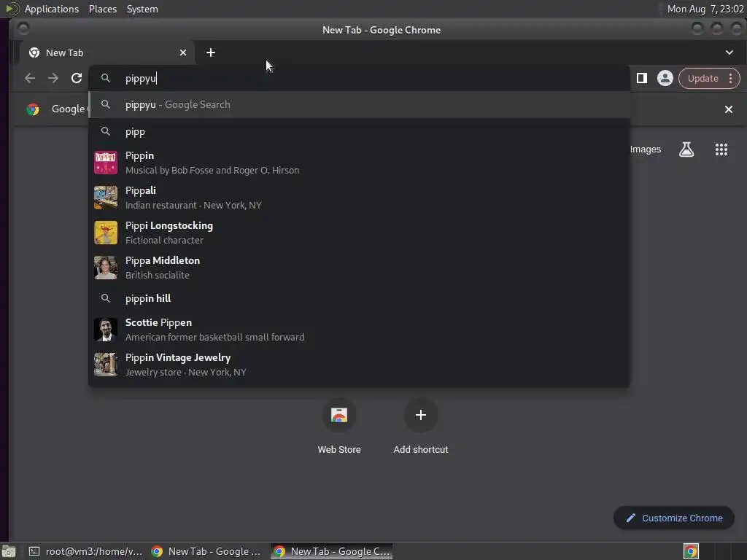Open the Web Store shortcut
The width and height of the screenshot is (747, 560).
(x=339, y=426)
